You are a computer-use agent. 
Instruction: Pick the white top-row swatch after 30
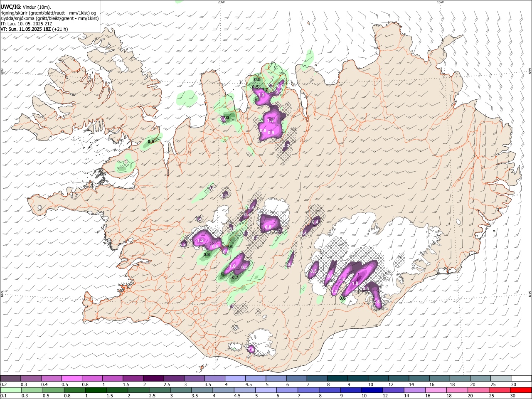tap(520, 379)
